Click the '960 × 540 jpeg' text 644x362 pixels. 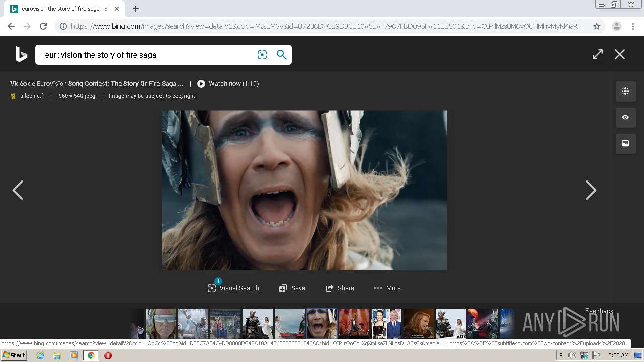point(76,96)
